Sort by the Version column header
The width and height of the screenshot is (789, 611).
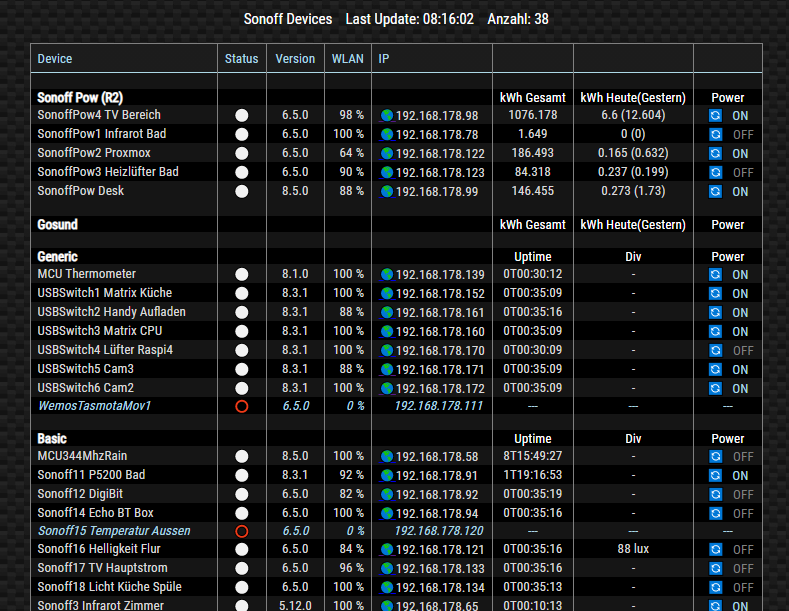[295, 59]
